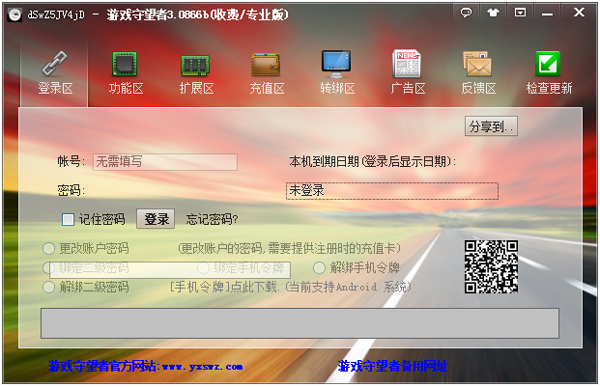
Task: Open the 游戏守望者备用网址 link
Action: click(x=393, y=366)
